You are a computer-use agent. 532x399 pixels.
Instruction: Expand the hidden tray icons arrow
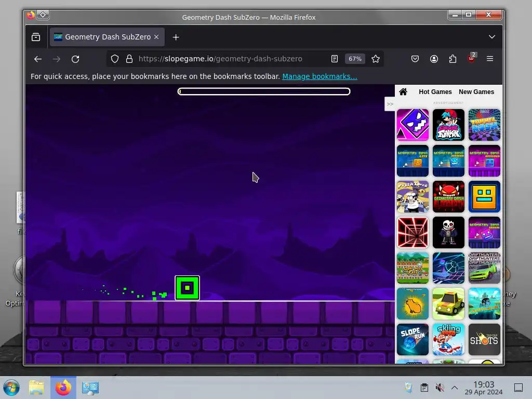coord(455,388)
